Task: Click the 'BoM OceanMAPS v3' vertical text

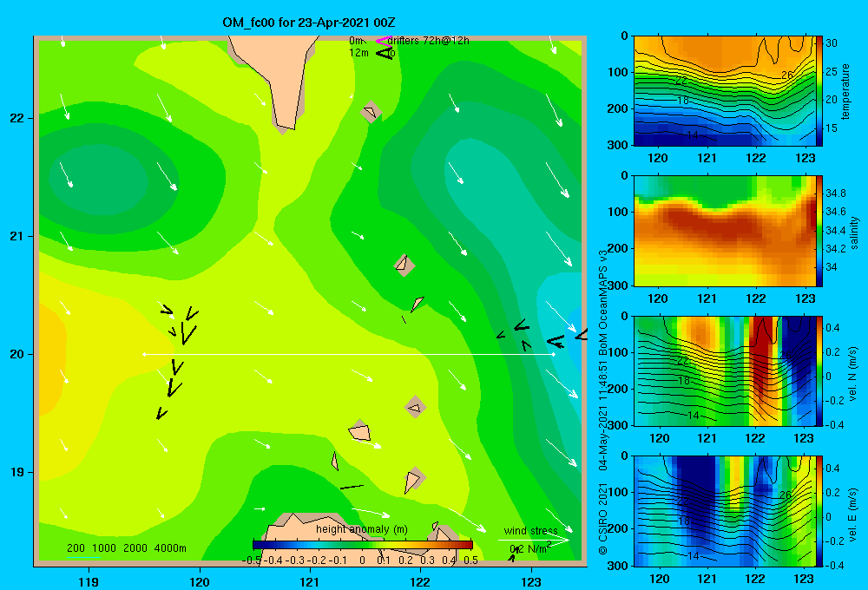Action: point(603,302)
